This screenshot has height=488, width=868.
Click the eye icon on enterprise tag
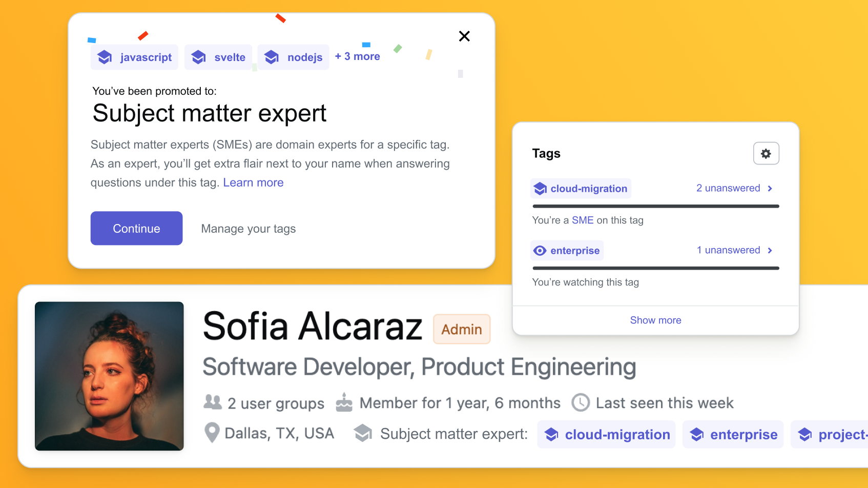[x=540, y=251]
